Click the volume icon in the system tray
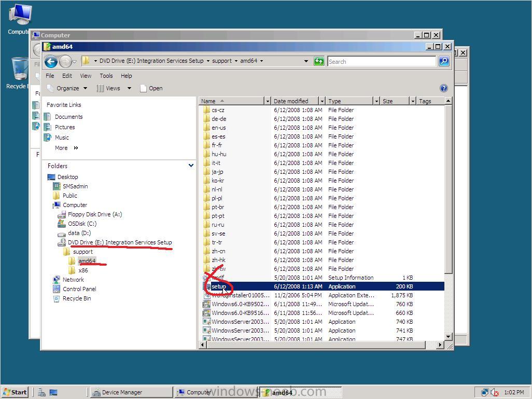532x399 pixels. [x=494, y=393]
